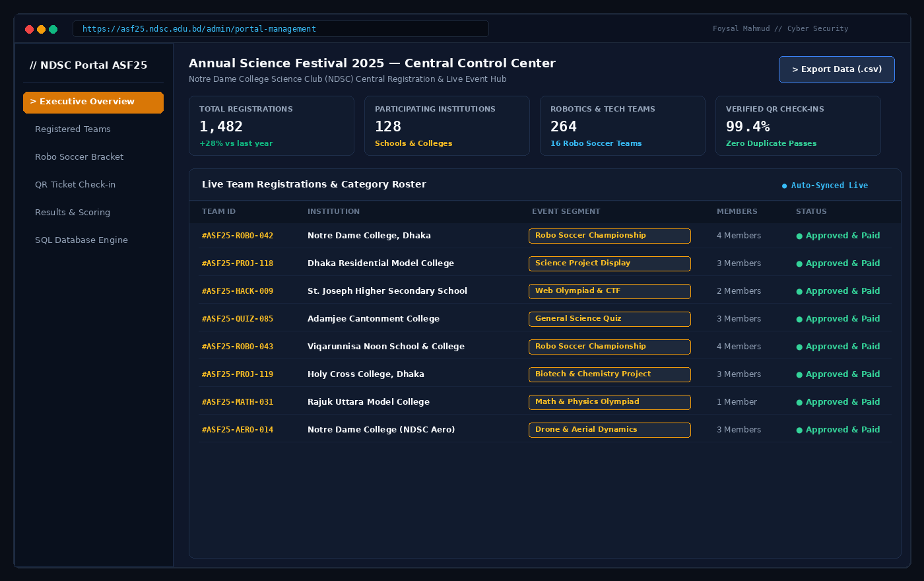Click Viqarunnisa Noon School & College

[x=386, y=347]
